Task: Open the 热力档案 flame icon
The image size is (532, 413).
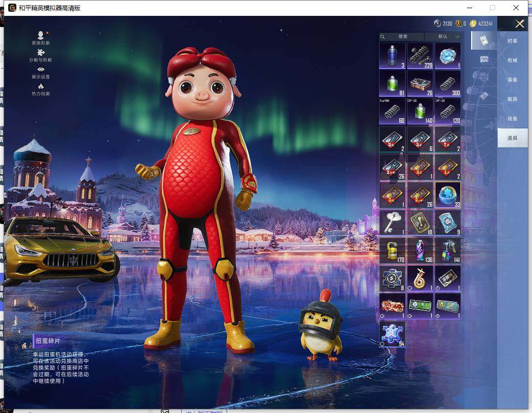Action: [x=41, y=89]
